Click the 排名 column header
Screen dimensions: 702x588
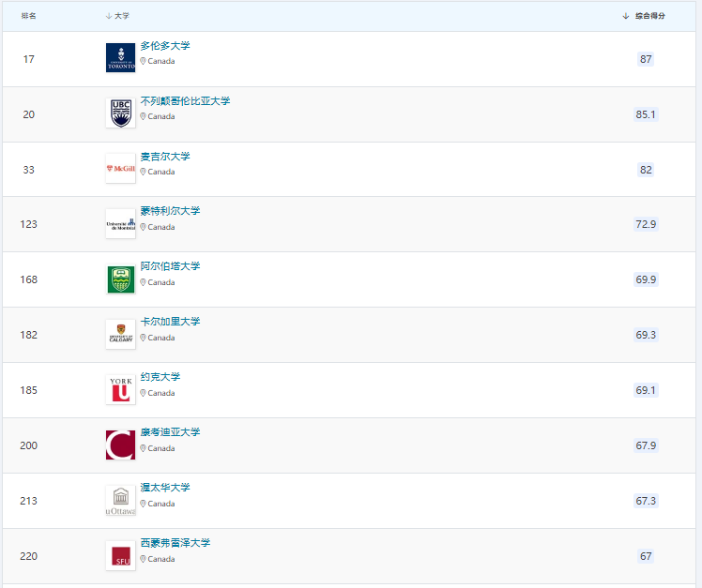tap(29, 16)
